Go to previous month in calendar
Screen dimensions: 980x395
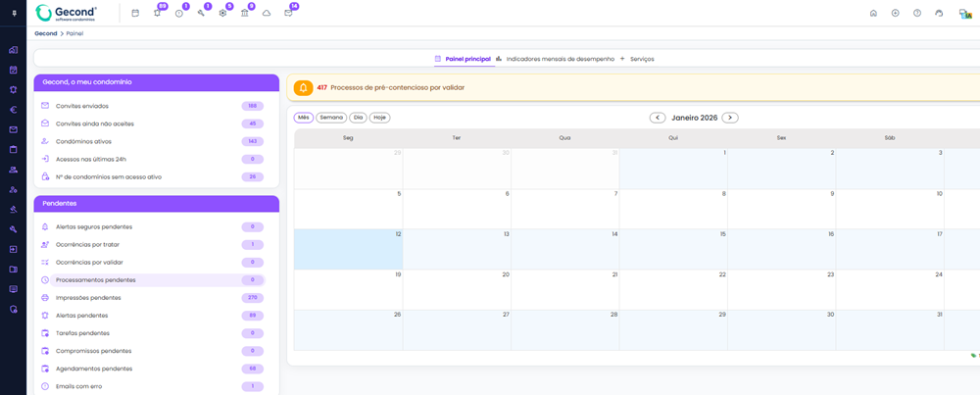pos(659,118)
